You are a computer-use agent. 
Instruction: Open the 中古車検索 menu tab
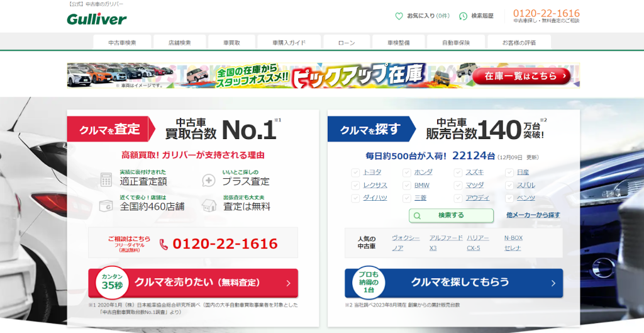point(122,43)
